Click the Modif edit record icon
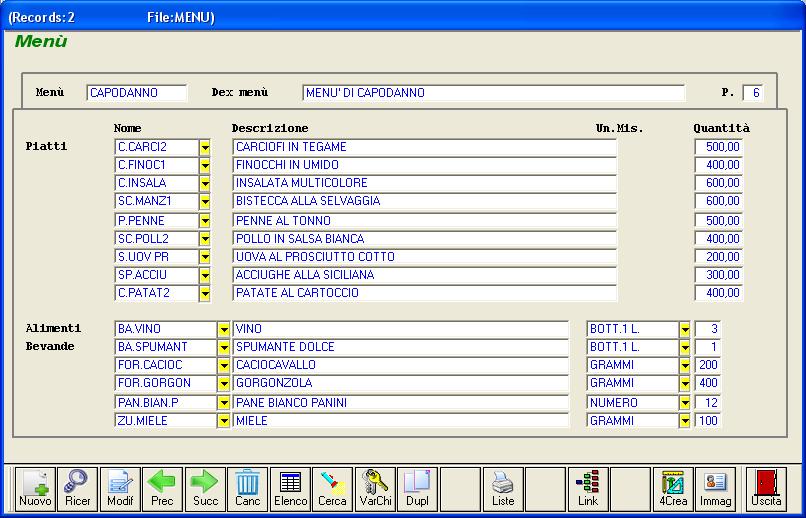This screenshot has height=518, width=806. [120, 488]
